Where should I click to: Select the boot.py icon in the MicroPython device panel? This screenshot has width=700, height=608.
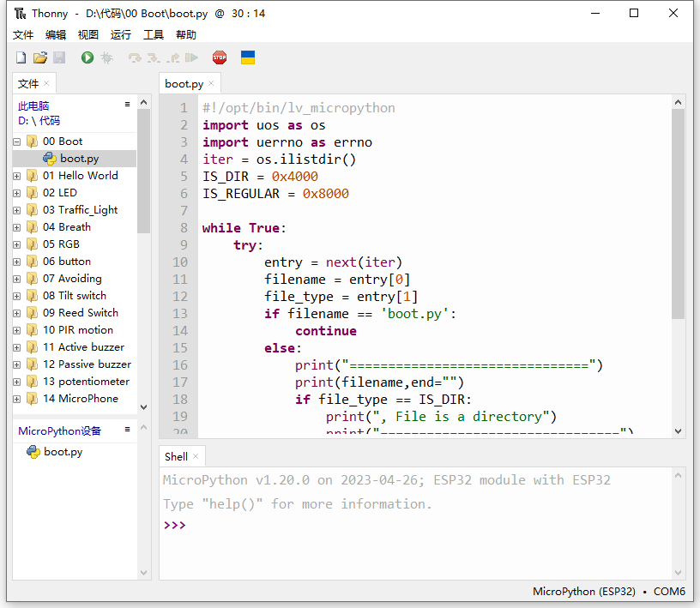(x=33, y=452)
